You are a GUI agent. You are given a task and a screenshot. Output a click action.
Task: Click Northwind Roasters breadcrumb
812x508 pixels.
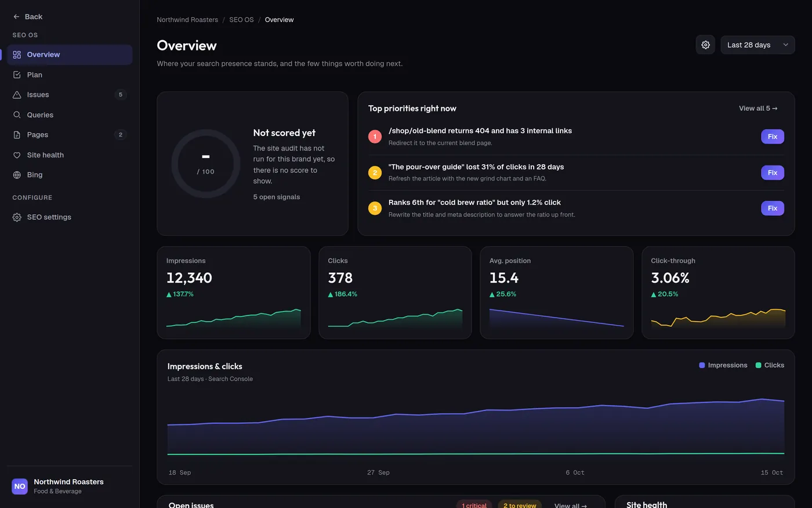coord(187,20)
